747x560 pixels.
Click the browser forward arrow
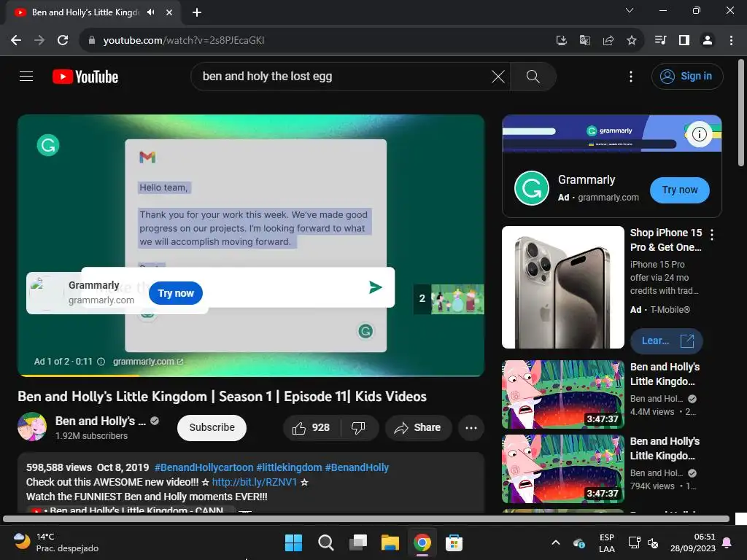point(39,40)
